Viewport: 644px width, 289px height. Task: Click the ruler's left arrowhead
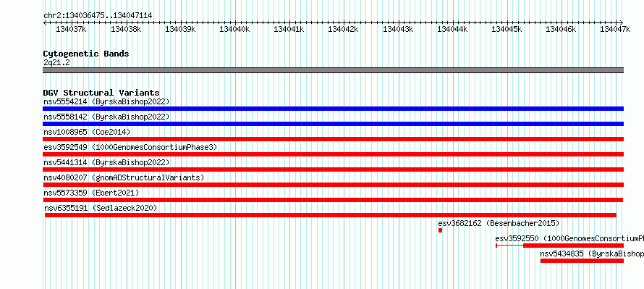click(45, 22)
